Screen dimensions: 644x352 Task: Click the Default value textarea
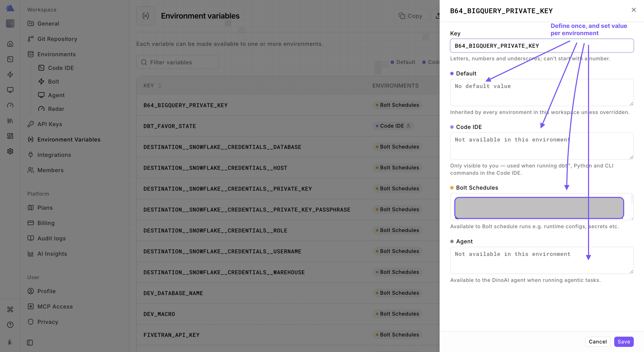(542, 92)
